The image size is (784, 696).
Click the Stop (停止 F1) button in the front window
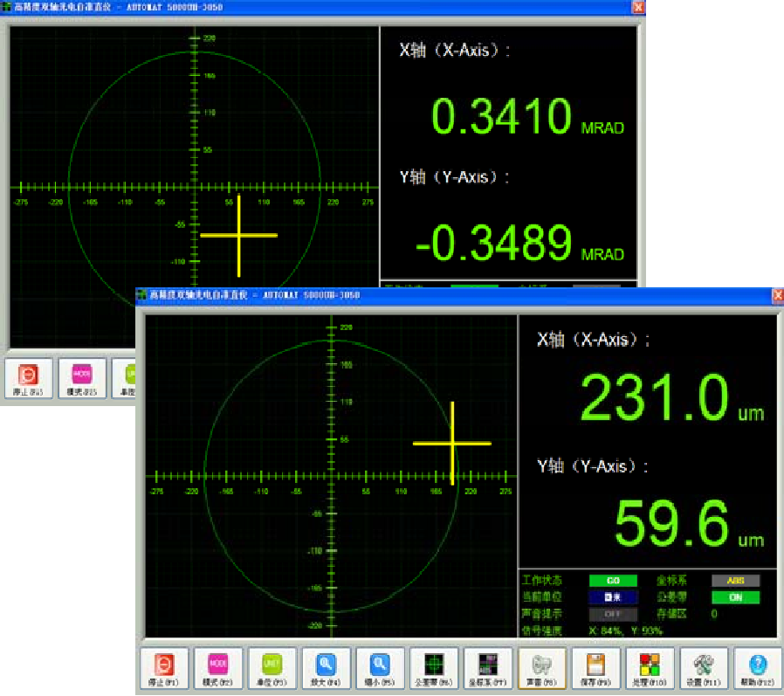pos(164,670)
